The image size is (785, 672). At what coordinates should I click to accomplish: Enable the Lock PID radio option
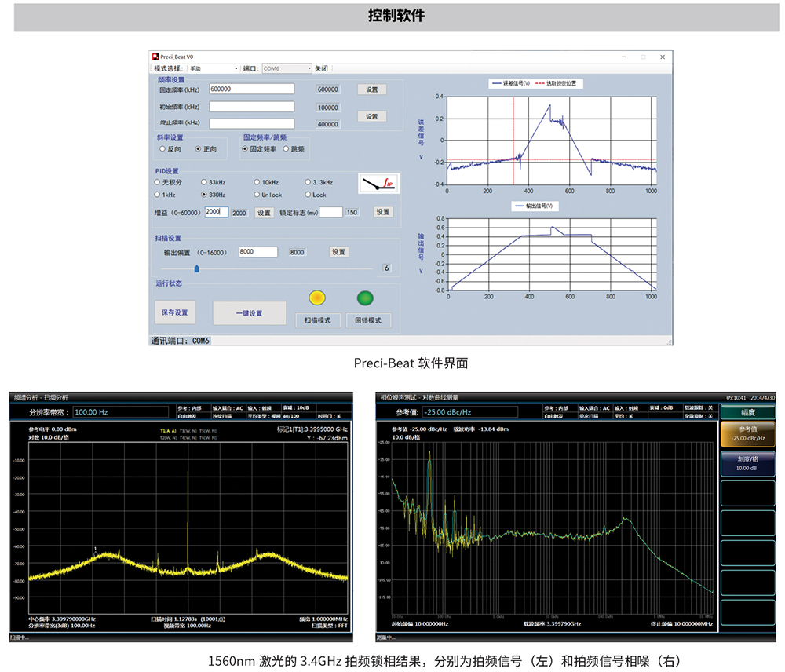(308, 195)
